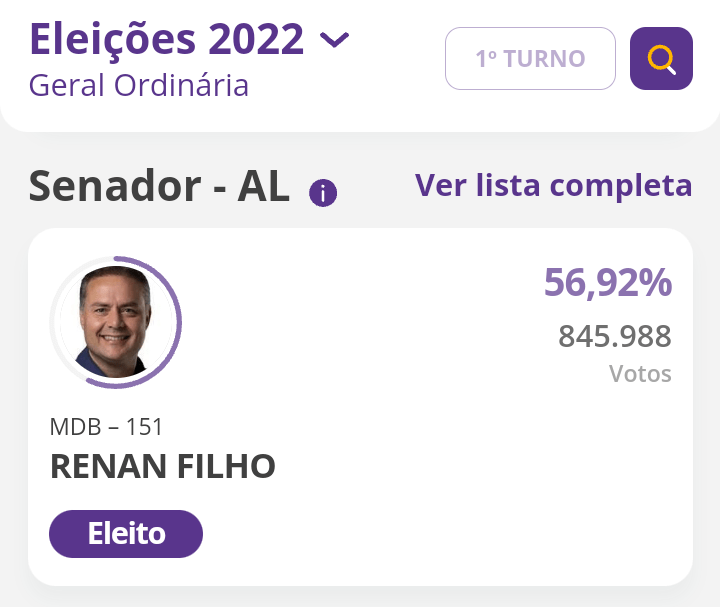
Task: Click the MDB party abbreviation
Action: click(x=73, y=427)
